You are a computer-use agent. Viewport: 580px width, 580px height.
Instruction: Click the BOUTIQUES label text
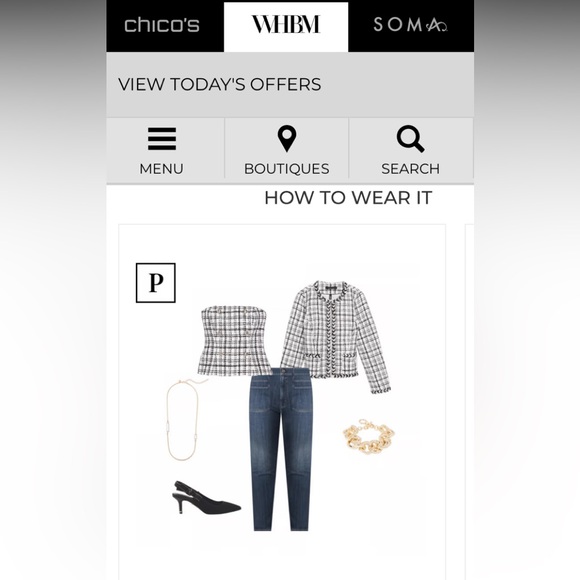pos(287,169)
